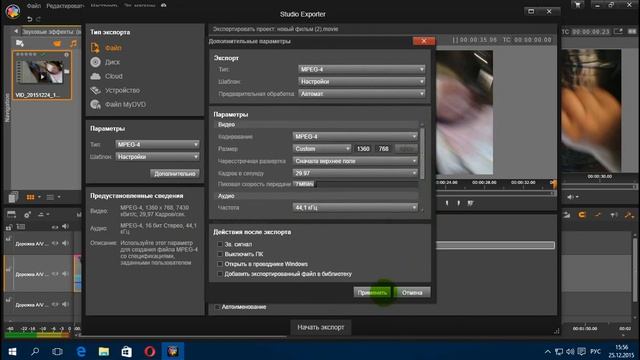This screenshot has height=360, width=640.
Task: Click Windows Start button
Action: [12, 351]
